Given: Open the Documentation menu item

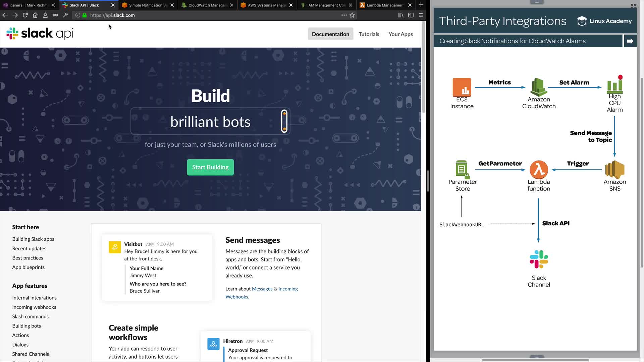Looking at the screenshot, I should pos(330,34).
